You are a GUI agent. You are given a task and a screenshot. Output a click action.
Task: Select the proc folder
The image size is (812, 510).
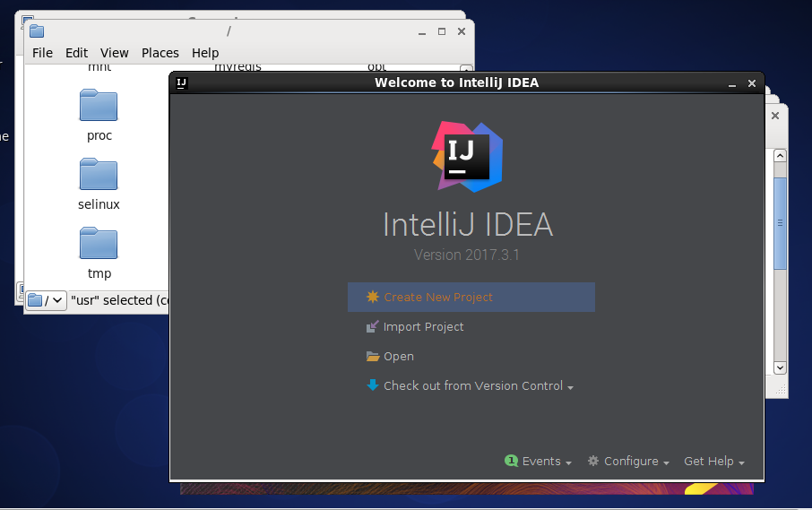point(99,115)
